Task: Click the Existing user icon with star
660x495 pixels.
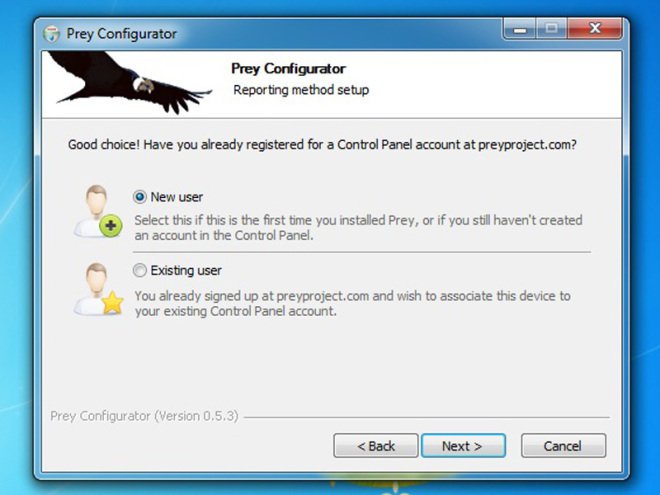Action: pyautogui.click(x=98, y=289)
